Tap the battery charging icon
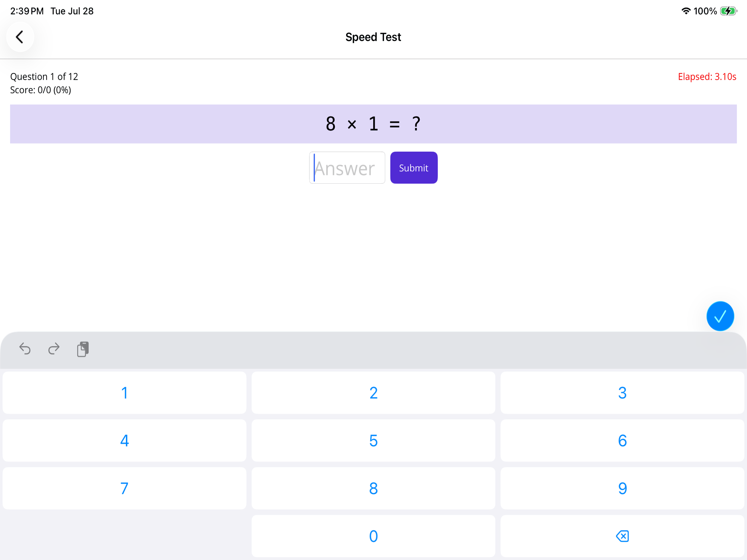This screenshot has height=560, width=747. pos(729,11)
